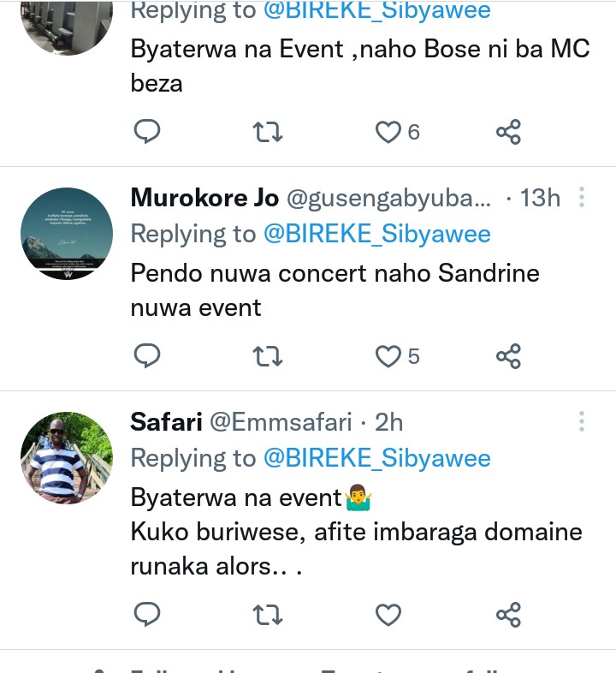
Task: Share Safari's tweet
Action: coord(508,614)
